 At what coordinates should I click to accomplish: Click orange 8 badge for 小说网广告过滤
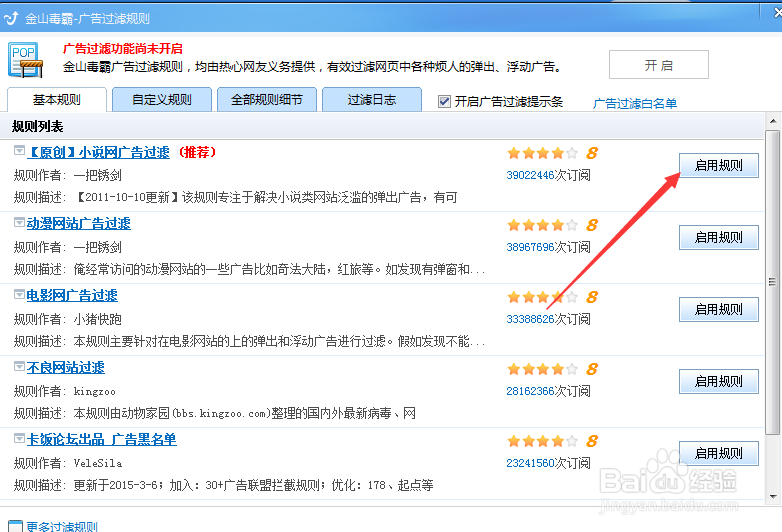591,153
